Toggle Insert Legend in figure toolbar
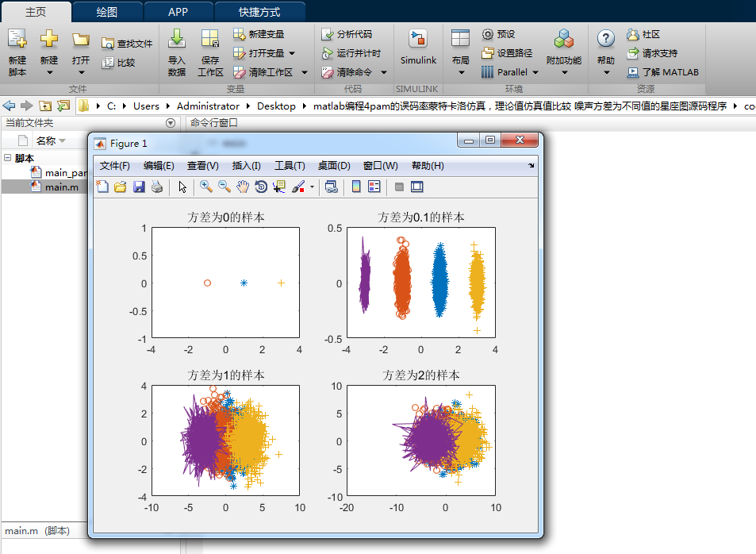Image resolution: width=756 pixels, height=554 pixels. tap(374, 187)
